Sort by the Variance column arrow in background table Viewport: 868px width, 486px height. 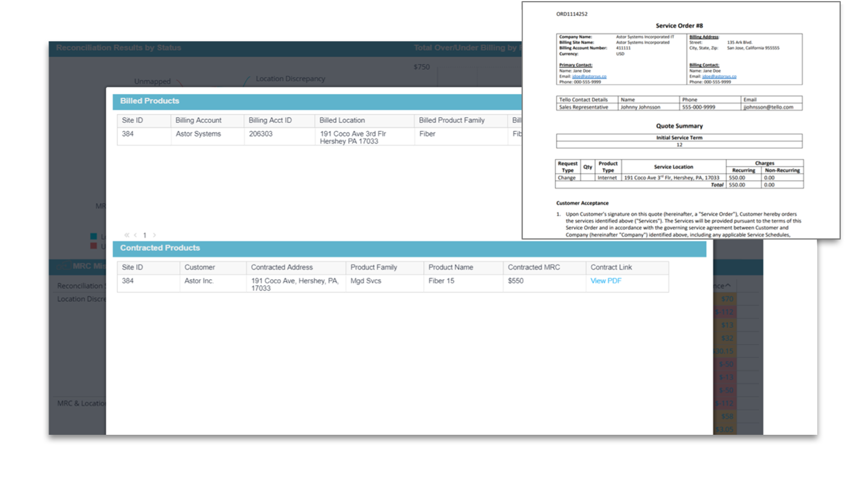728,286
